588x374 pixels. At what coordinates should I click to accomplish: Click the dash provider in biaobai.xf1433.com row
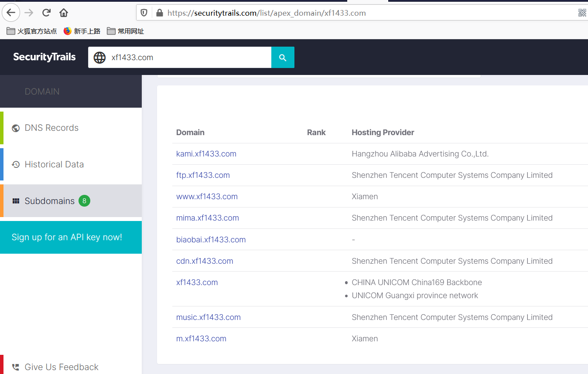click(353, 240)
